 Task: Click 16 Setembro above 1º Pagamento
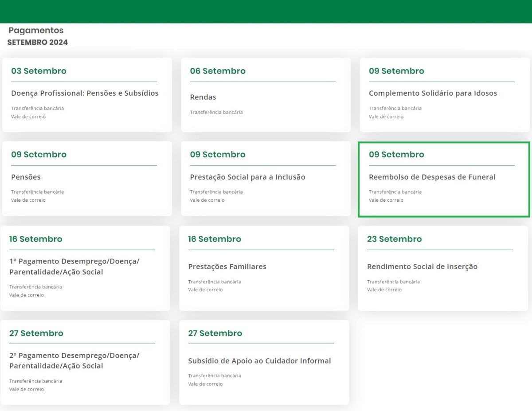[x=35, y=239]
